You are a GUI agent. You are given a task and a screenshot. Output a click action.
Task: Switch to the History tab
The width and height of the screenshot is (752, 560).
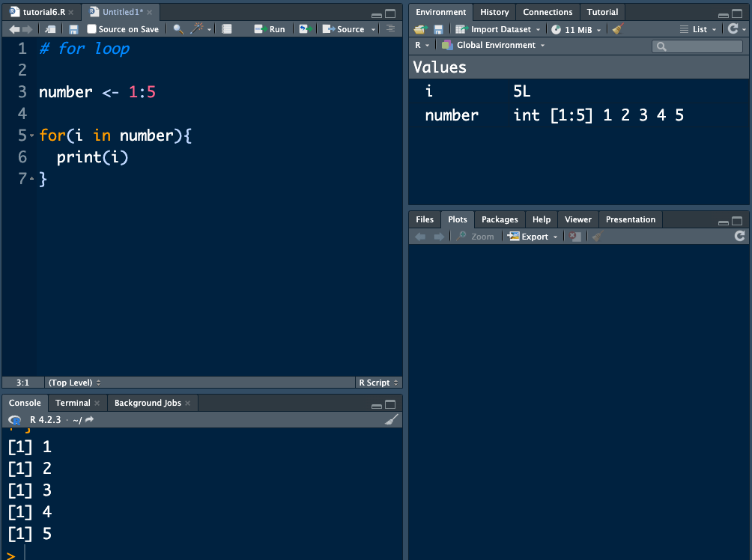494,12
